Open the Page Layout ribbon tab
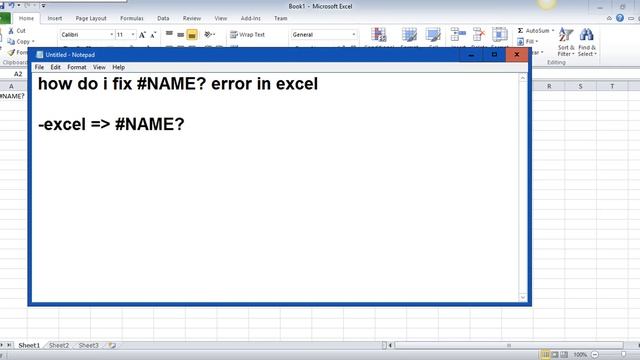This screenshot has height=360, width=640. coord(91,18)
